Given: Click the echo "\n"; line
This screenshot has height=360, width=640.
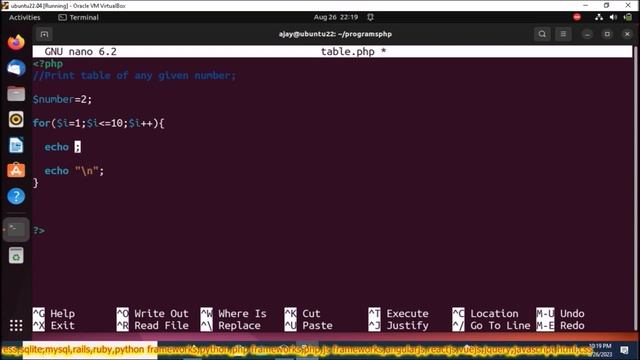Looking at the screenshot, I should [x=74, y=171].
